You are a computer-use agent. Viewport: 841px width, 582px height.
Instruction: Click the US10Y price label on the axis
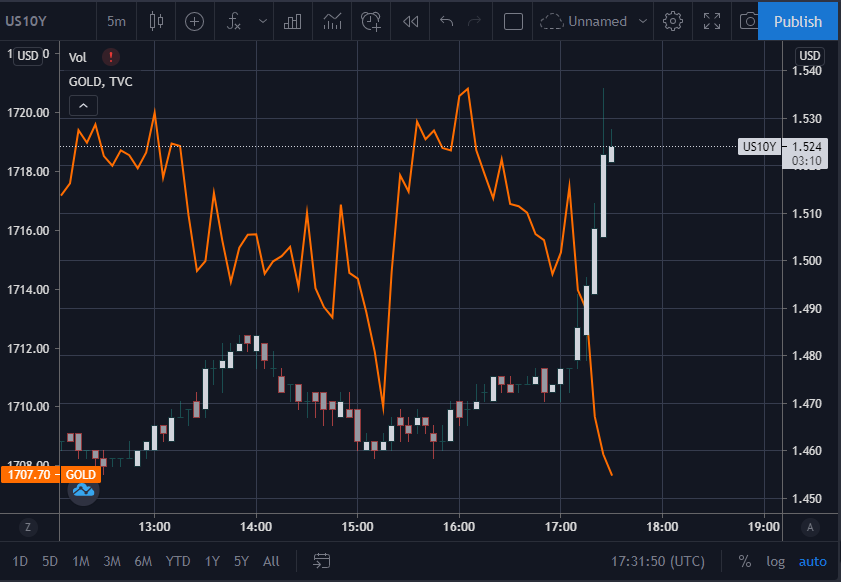(x=759, y=146)
